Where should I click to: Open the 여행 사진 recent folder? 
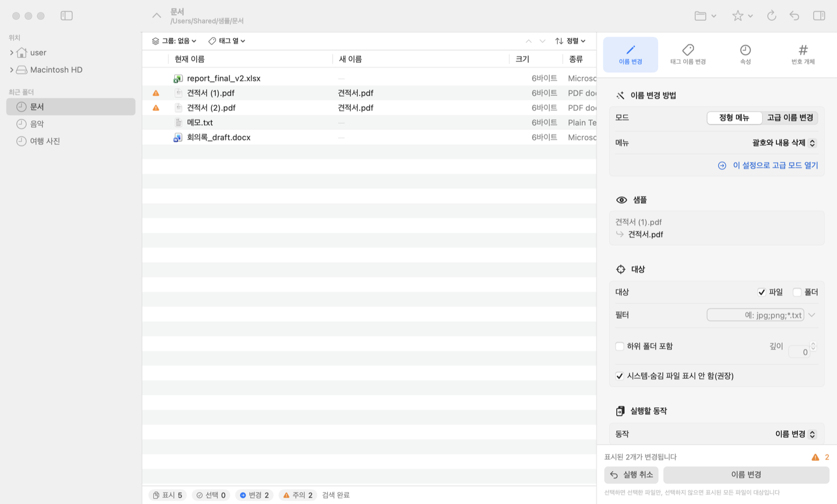point(71,141)
